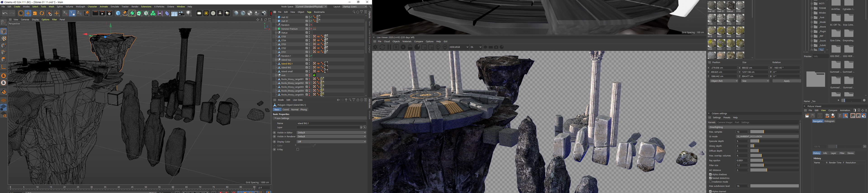Select the Move tool in the top toolbar

[28, 13]
